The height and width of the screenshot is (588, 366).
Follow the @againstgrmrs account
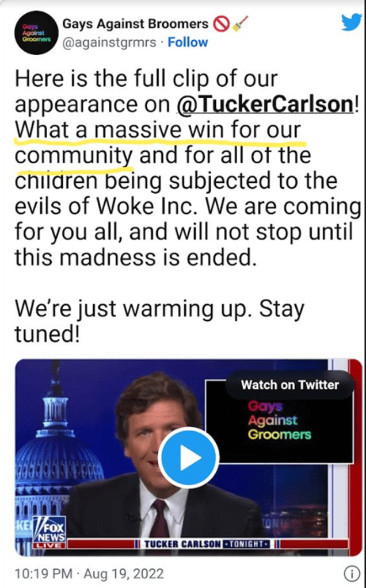coord(188,43)
